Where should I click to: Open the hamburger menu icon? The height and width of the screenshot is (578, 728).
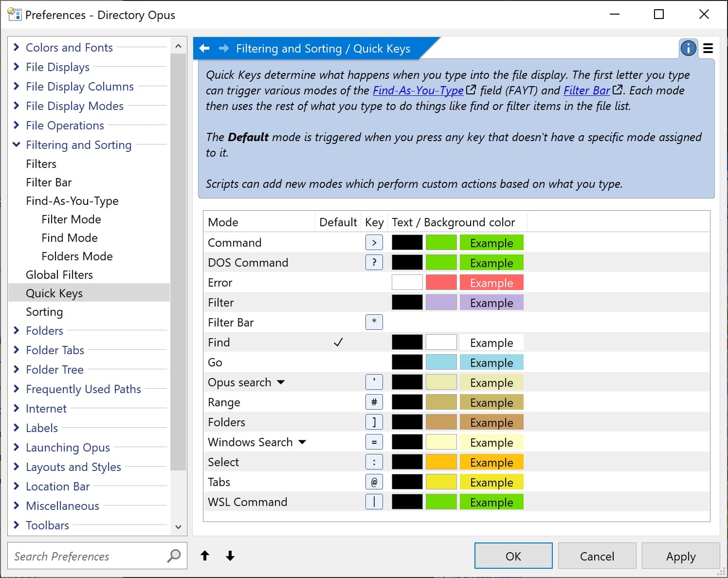coord(708,48)
